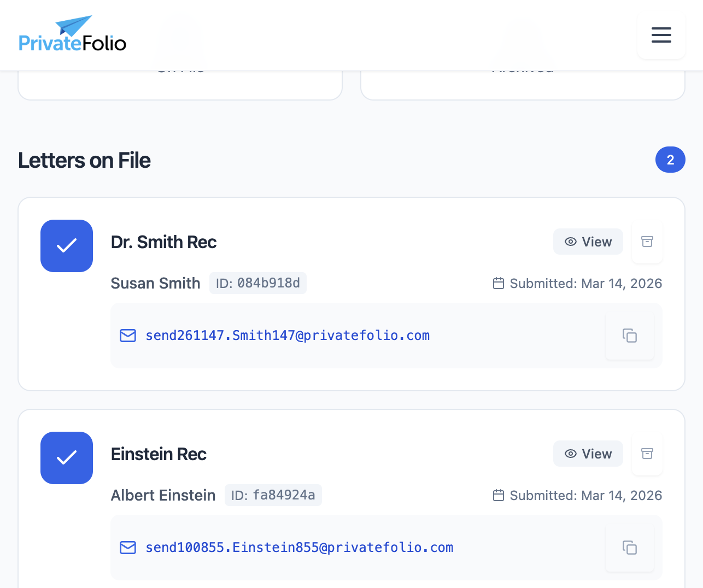703x588 pixels.
Task: Open the hamburger menu
Action: pos(661,35)
